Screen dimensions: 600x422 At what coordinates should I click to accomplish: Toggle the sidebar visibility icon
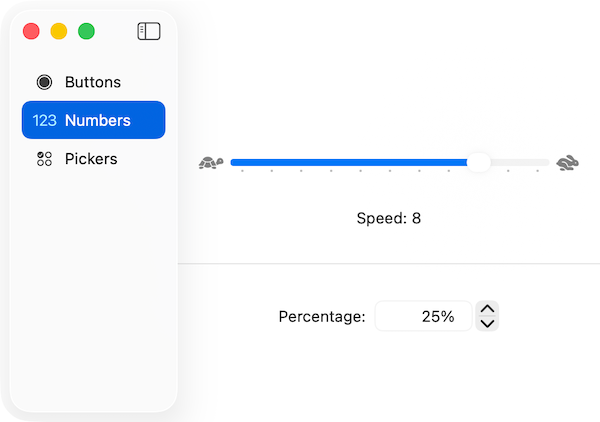pyautogui.click(x=148, y=31)
